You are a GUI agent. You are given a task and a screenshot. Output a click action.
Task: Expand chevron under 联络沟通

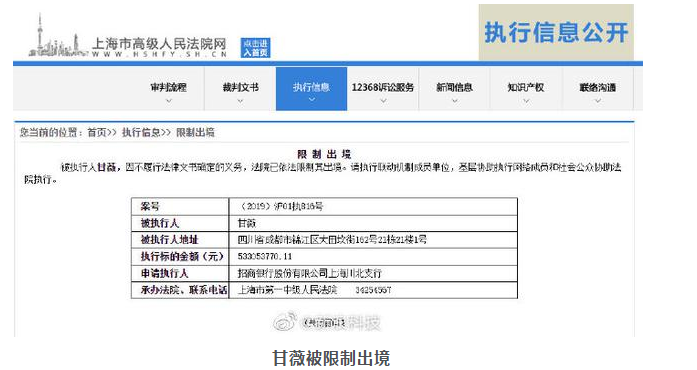(597, 101)
